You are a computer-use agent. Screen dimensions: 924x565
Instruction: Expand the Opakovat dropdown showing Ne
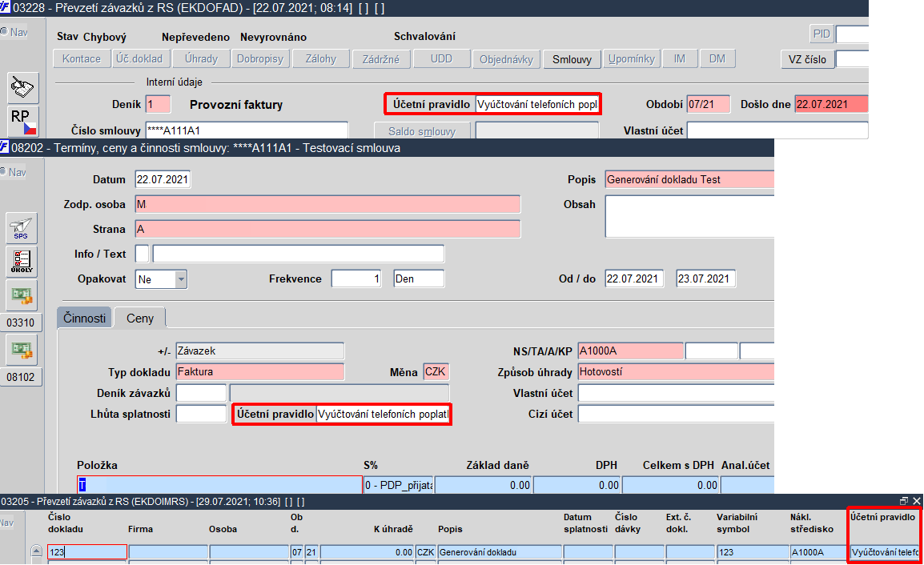pyautogui.click(x=182, y=279)
